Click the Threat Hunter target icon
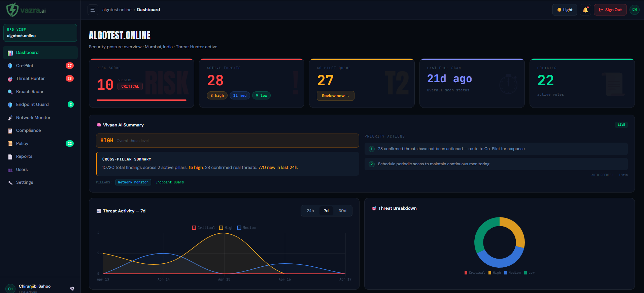Screen dimensions: 644x293 point(10,79)
